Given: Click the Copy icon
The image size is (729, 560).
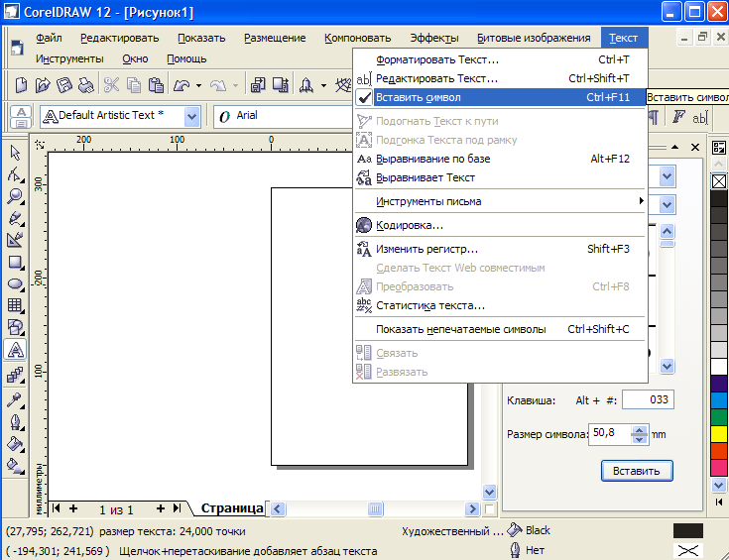Looking at the screenshot, I should pos(134,85).
